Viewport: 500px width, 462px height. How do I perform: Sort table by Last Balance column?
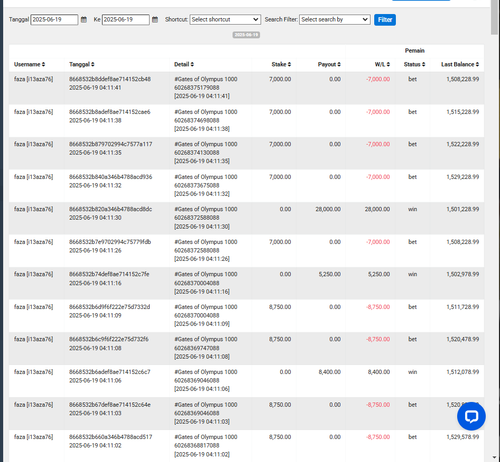(x=460, y=64)
